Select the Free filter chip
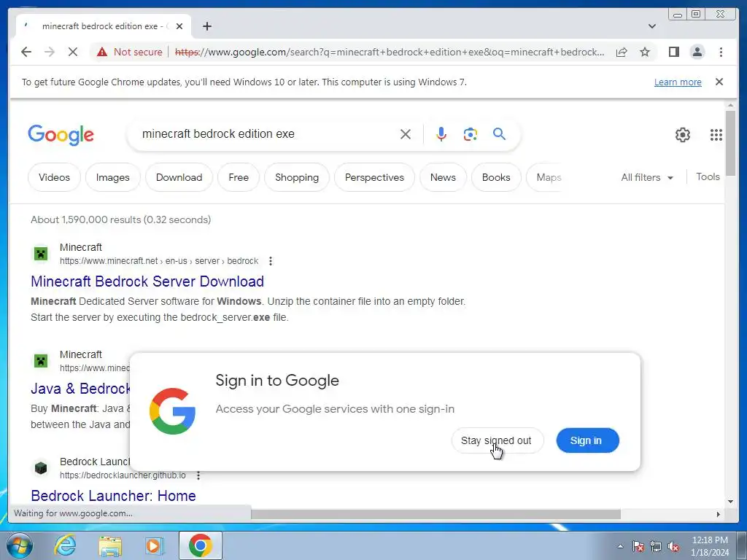This screenshot has height=560, width=747. (239, 177)
